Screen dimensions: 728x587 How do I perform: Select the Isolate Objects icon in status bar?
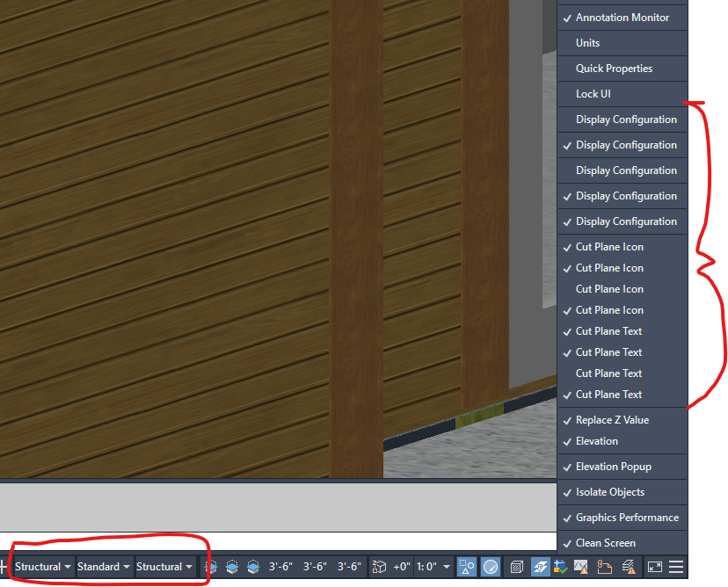[515, 567]
